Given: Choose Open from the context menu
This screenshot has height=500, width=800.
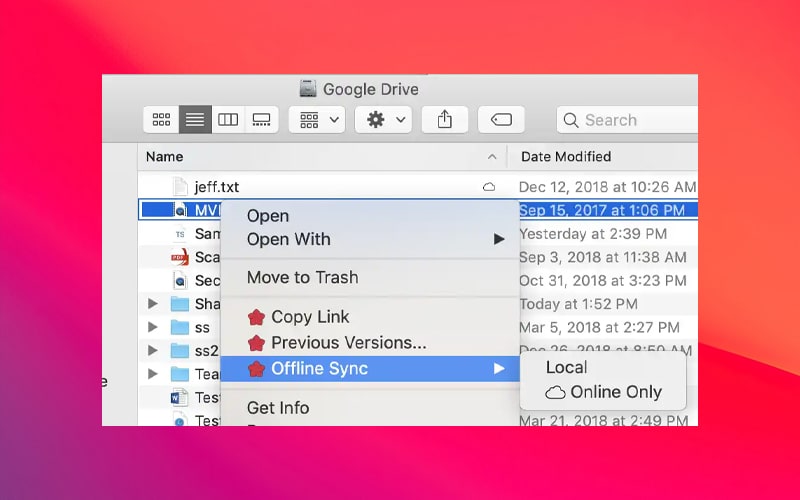Looking at the screenshot, I should [268, 216].
